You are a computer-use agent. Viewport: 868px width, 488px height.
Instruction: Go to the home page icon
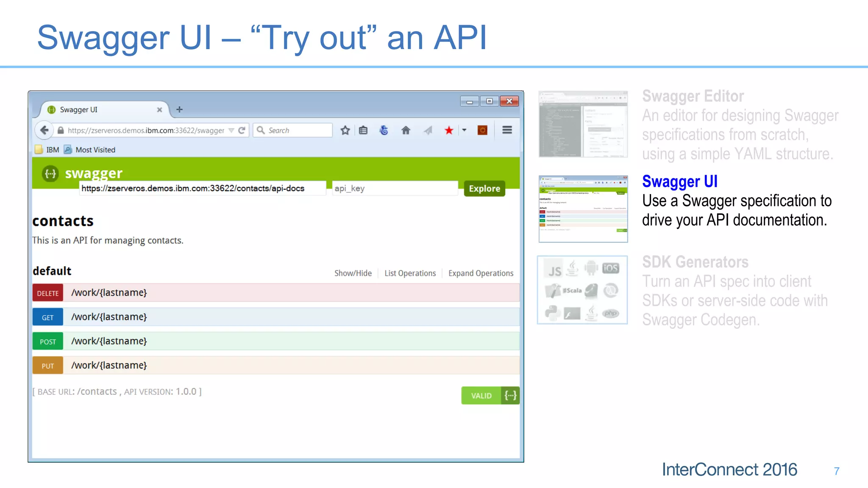coord(406,130)
